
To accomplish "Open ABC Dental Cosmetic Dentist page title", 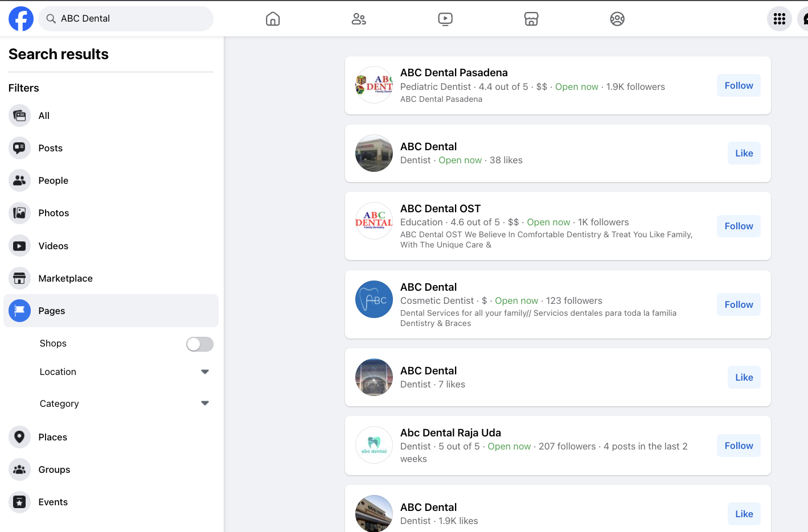I will point(428,287).
